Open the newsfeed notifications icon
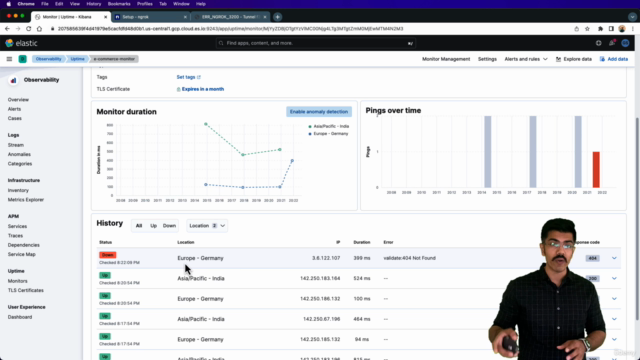 tap(612, 43)
